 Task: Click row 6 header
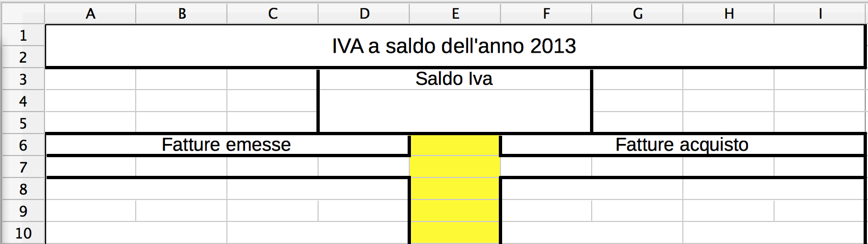pos(23,146)
